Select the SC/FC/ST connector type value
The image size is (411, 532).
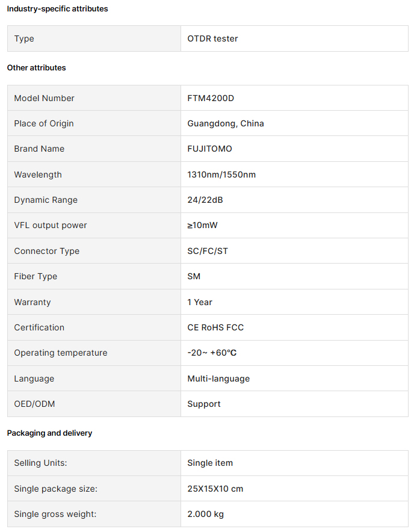point(208,251)
